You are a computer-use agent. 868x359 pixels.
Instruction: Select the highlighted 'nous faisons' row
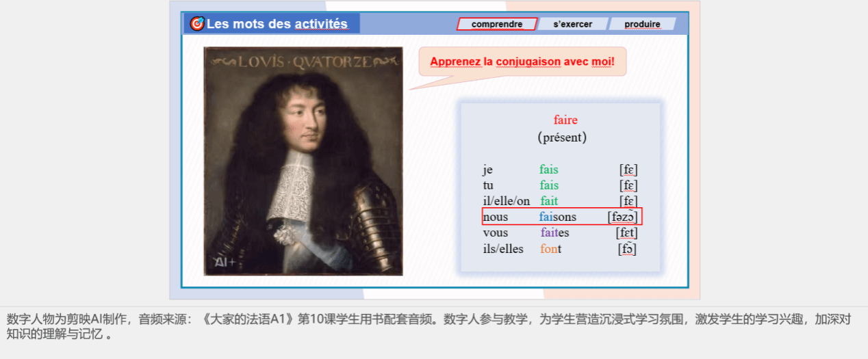coord(561,217)
